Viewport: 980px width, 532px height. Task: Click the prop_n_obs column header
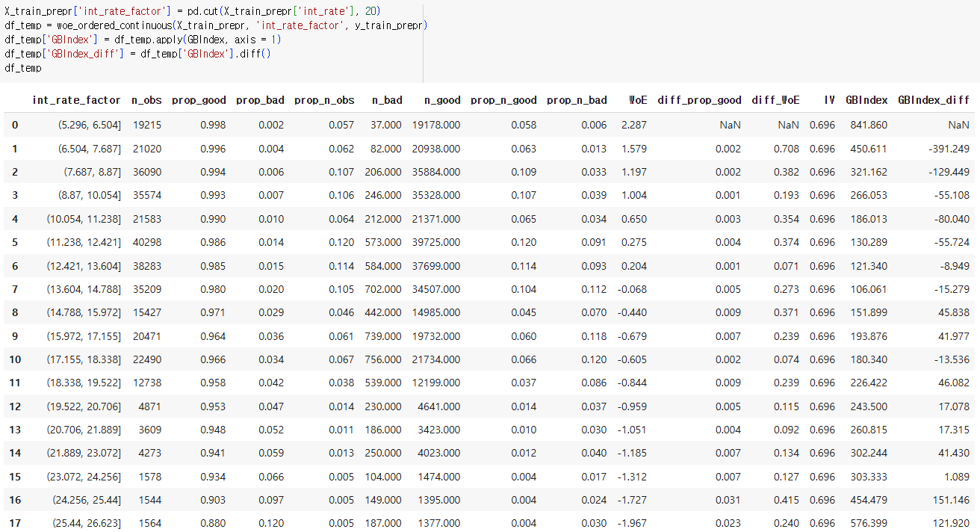[325, 100]
